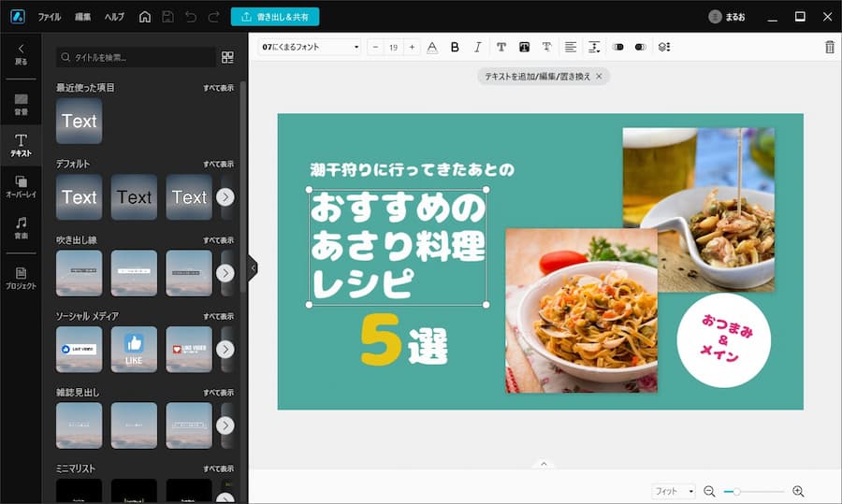Adjust the zoom slider handle

(737, 491)
